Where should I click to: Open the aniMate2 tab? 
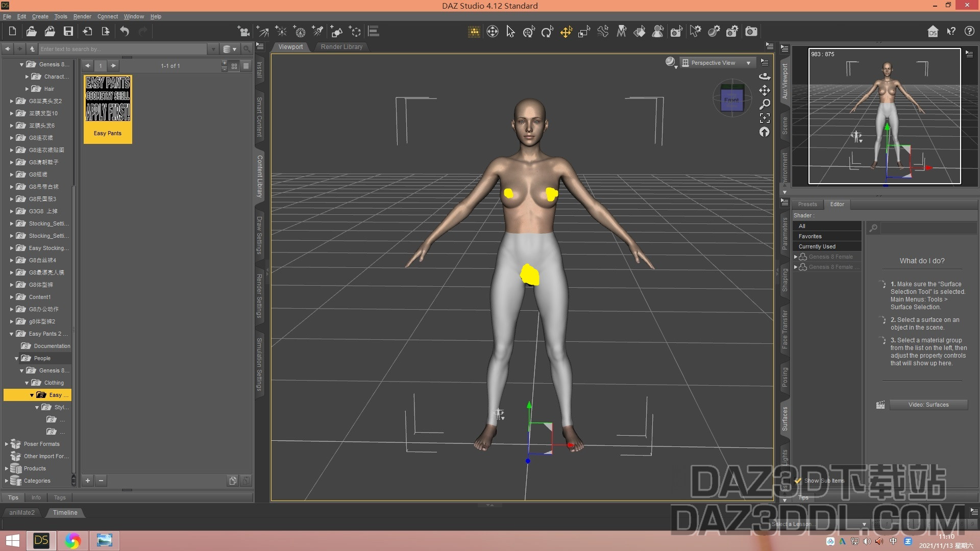click(22, 513)
